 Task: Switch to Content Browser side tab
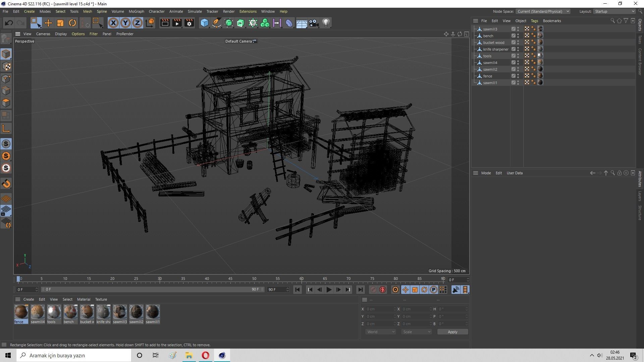pyautogui.click(x=640, y=62)
